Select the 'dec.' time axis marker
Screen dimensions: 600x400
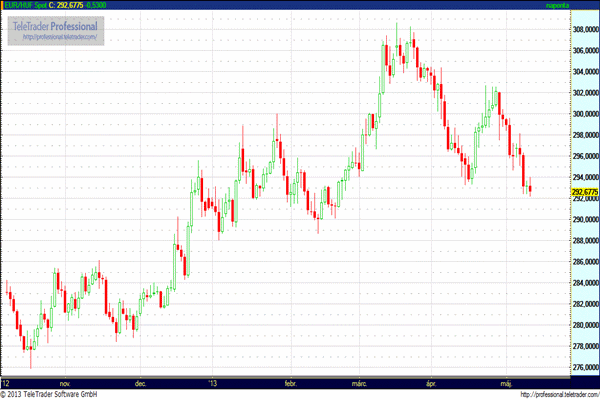[141, 382]
